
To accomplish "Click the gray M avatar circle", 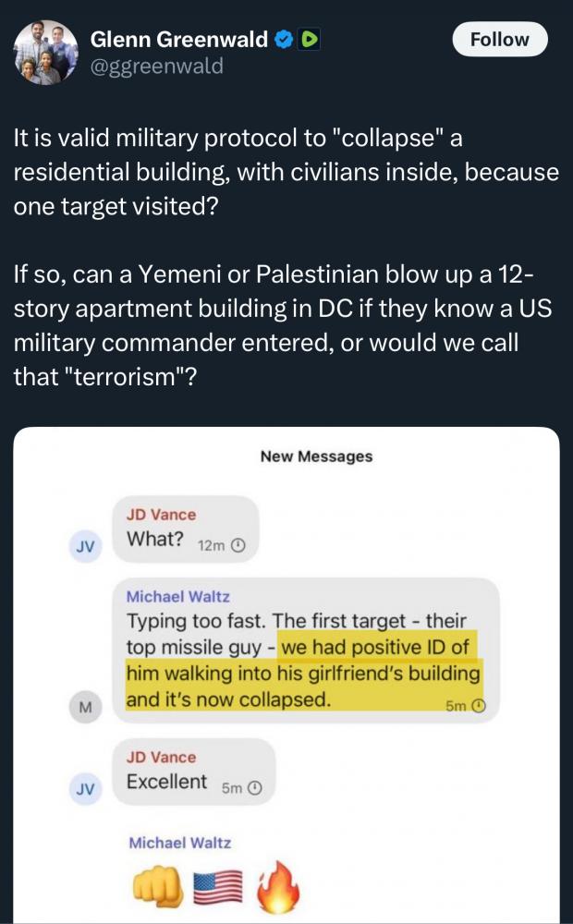I will (85, 708).
